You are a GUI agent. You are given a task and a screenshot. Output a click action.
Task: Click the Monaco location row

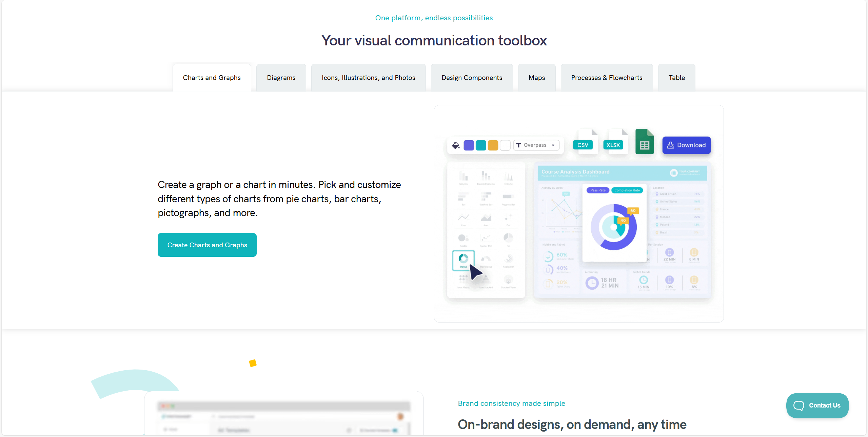pos(678,217)
